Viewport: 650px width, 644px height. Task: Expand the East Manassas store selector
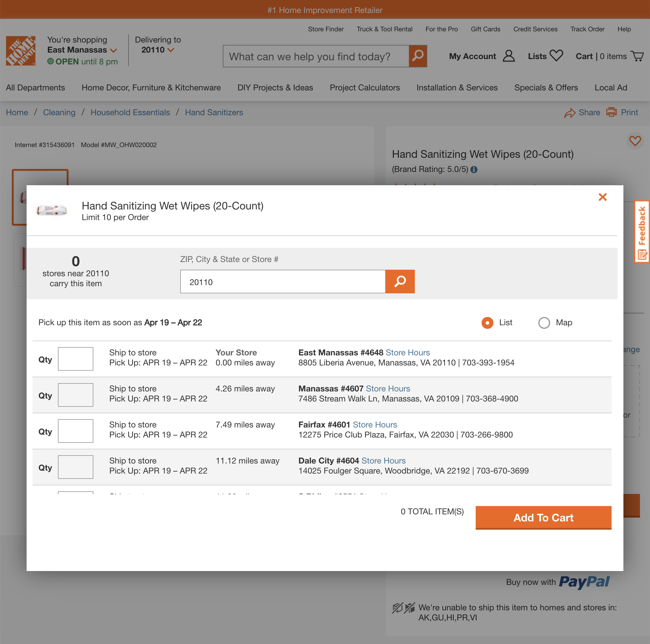click(x=114, y=50)
